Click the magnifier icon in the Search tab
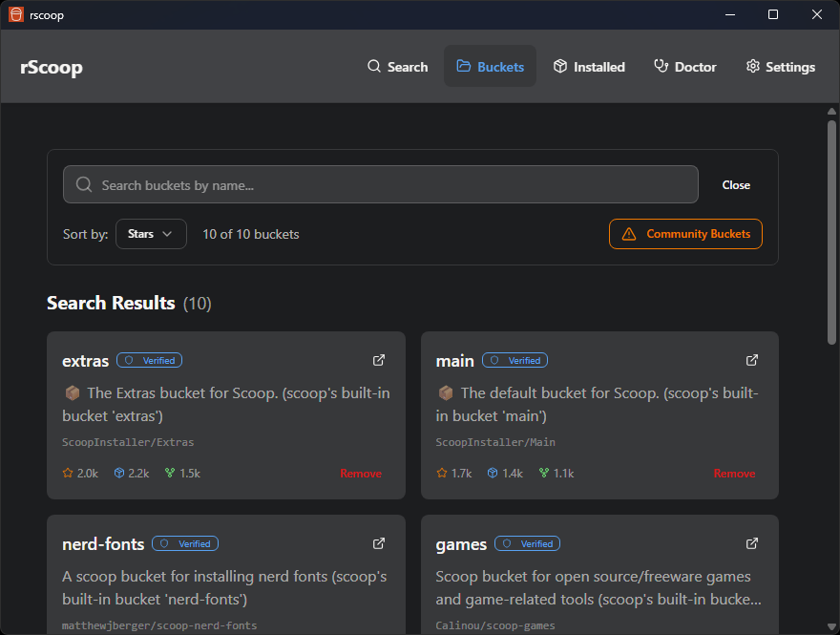Screen dimensions: 840x635 pyautogui.click(x=374, y=66)
